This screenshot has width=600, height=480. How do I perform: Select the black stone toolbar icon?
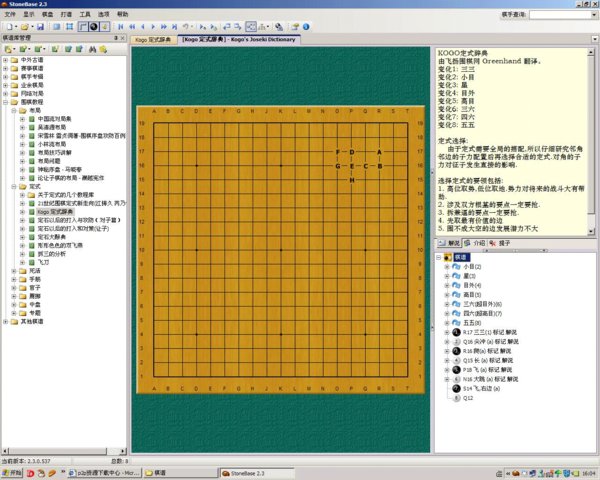pos(93,27)
